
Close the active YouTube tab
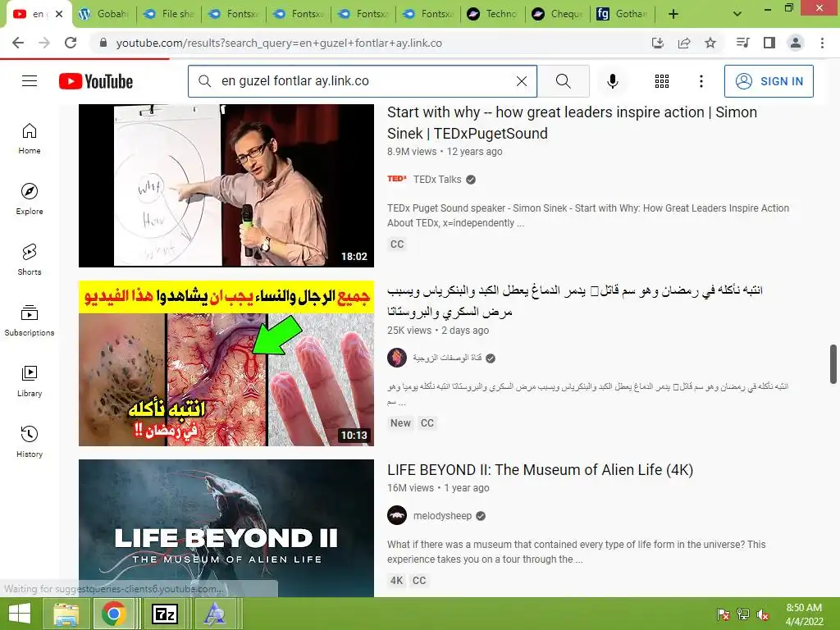59,14
